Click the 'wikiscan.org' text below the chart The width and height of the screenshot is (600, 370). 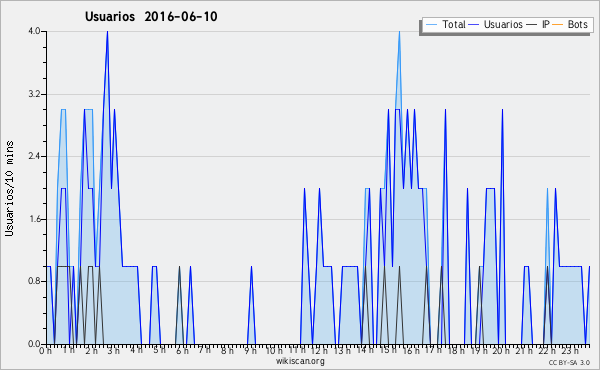pos(300,361)
